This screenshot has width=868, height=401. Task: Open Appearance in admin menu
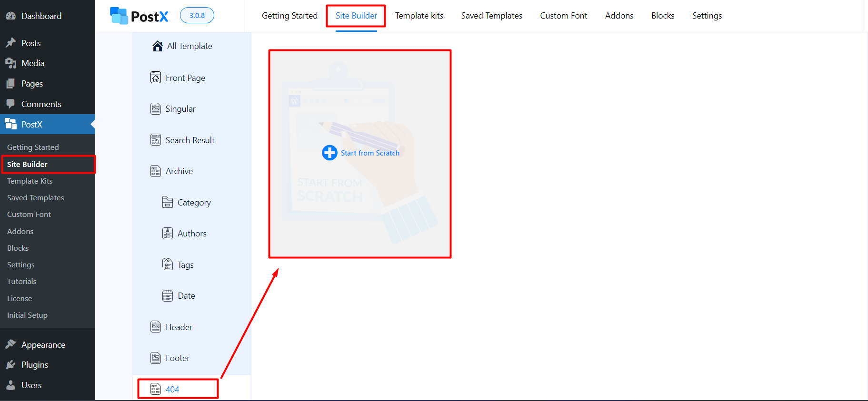click(x=43, y=345)
